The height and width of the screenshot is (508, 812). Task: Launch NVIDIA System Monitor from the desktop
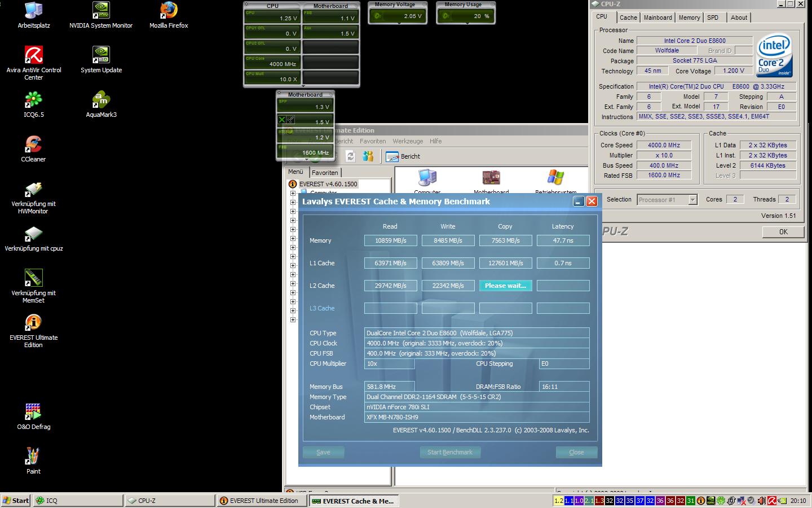tap(101, 15)
